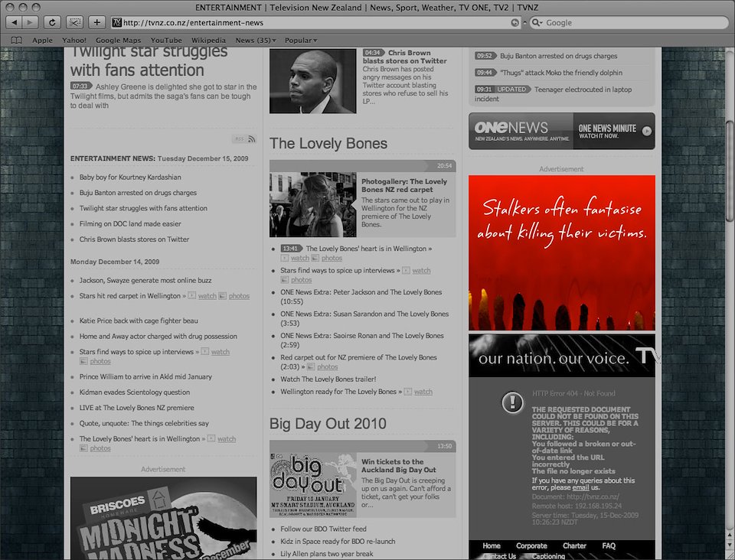The width and height of the screenshot is (735, 560).
Task: Click the round button inside the address bar
Action: (x=514, y=22)
